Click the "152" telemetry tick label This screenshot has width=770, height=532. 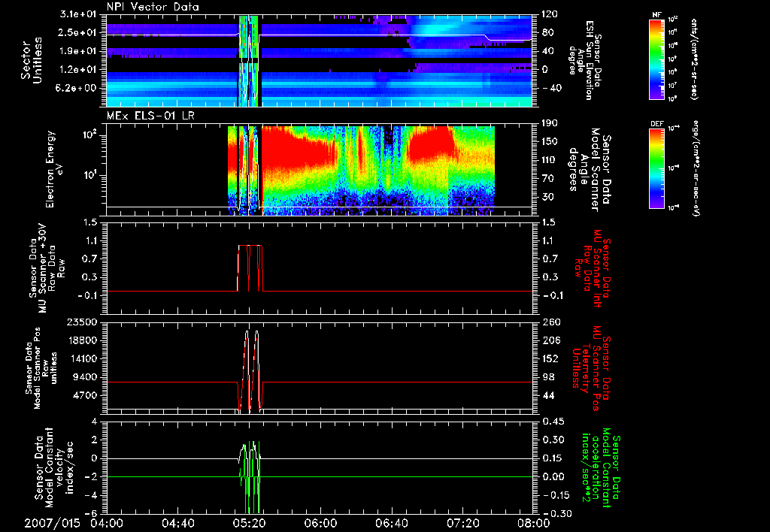(550, 358)
